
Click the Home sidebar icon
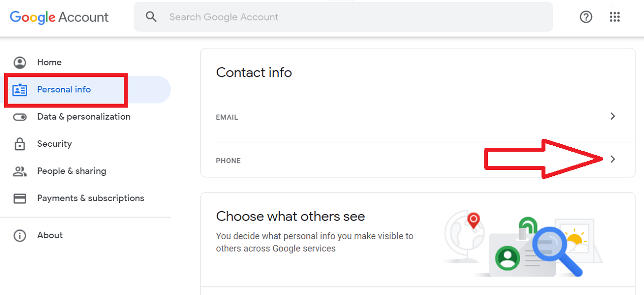point(20,62)
